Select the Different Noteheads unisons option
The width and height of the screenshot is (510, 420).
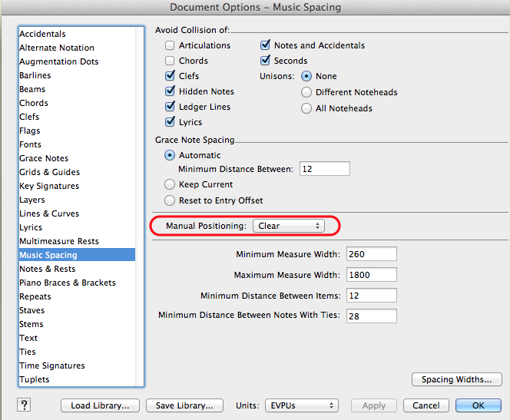306,93
